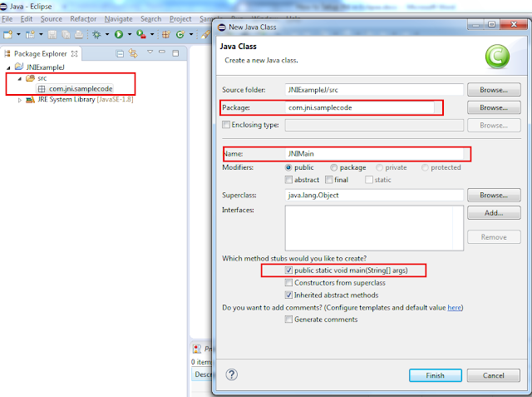Click Browse next to Package
Image resolution: width=532 pixels, height=397 pixels.
(x=494, y=107)
